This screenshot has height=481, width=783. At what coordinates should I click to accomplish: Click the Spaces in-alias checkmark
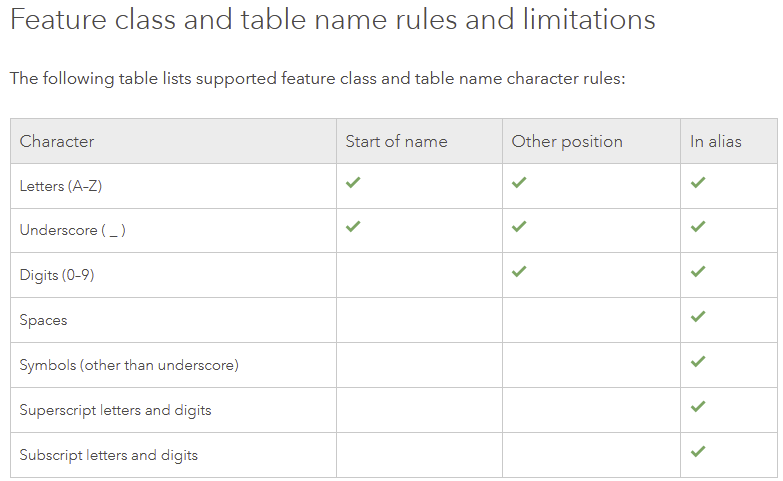click(698, 317)
